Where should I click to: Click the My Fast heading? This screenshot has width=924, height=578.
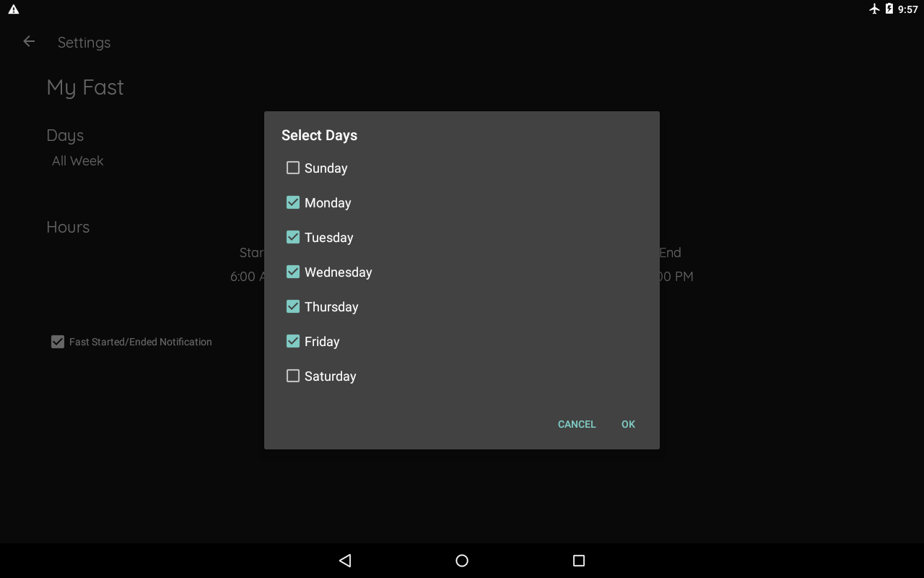point(85,87)
